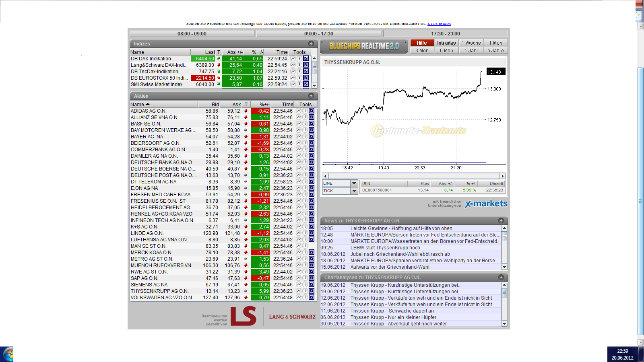This screenshot has width=644, height=362.
Task: Open the TICK interval dropdown
Action: pos(354,191)
